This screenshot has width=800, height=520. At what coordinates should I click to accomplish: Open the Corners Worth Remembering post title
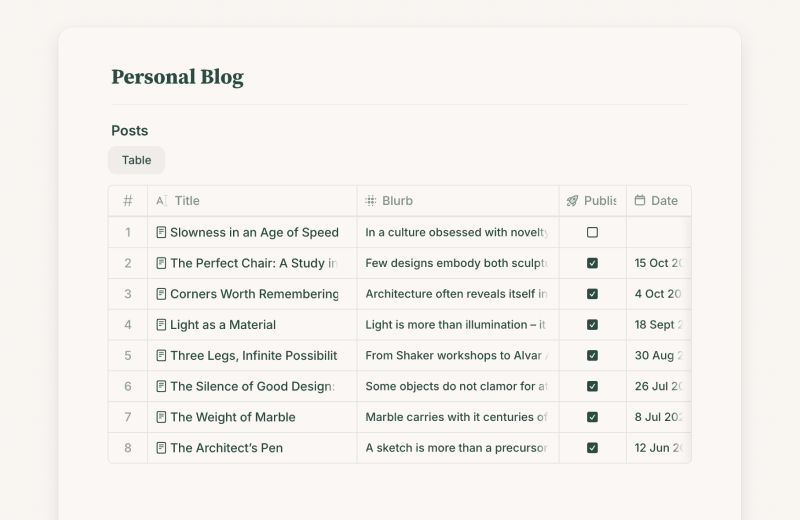coord(254,294)
